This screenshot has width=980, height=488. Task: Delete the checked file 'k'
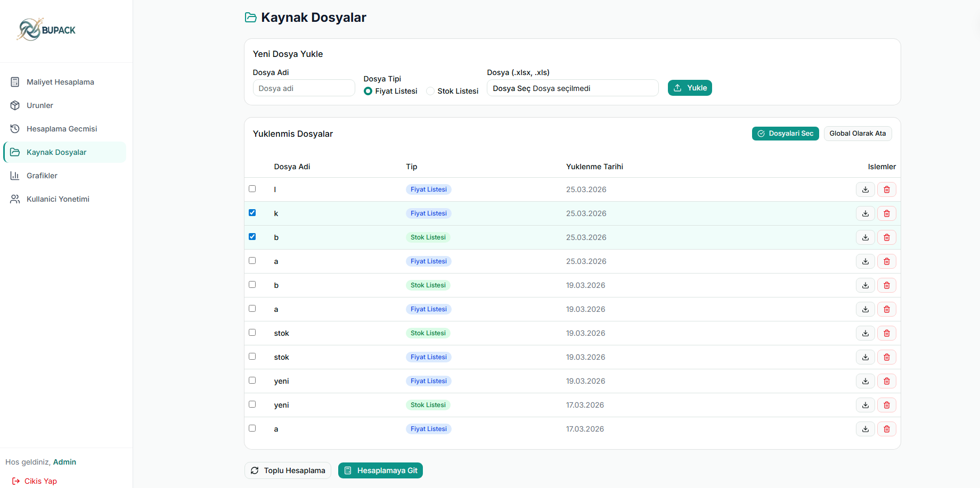886,213
